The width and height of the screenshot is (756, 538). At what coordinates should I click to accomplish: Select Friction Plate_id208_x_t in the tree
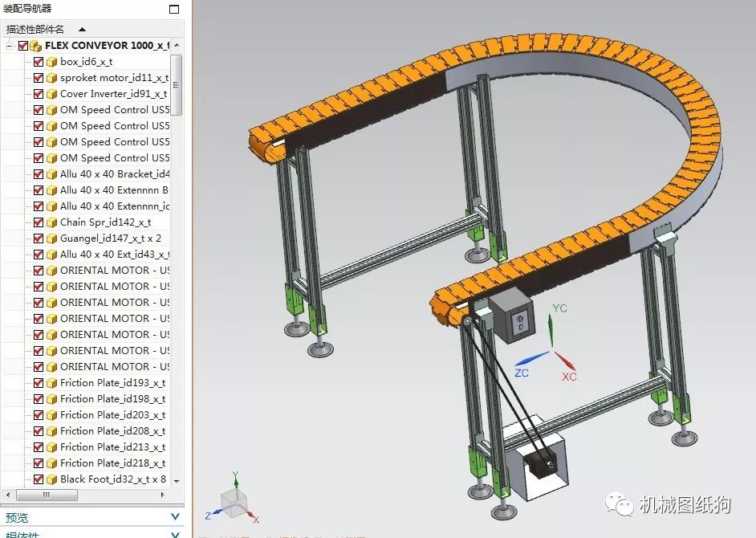click(x=113, y=431)
